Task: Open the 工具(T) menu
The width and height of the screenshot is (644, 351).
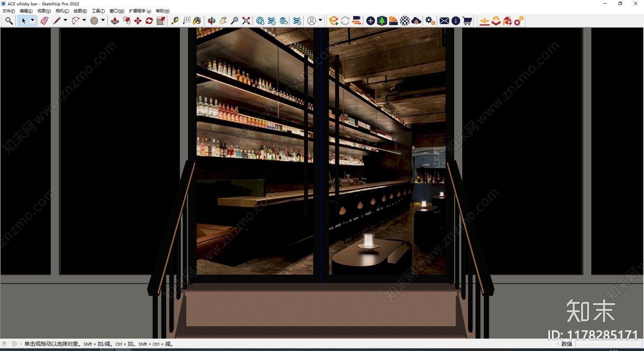Action: (98, 11)
